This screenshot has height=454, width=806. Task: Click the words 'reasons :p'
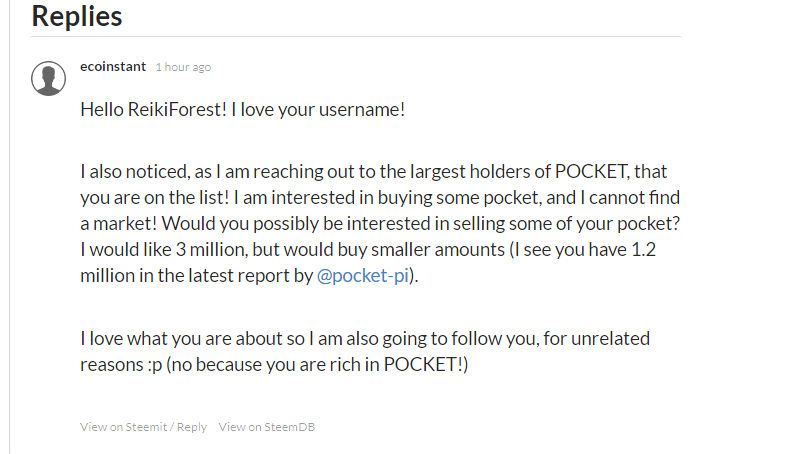click(x=121, y=365)
